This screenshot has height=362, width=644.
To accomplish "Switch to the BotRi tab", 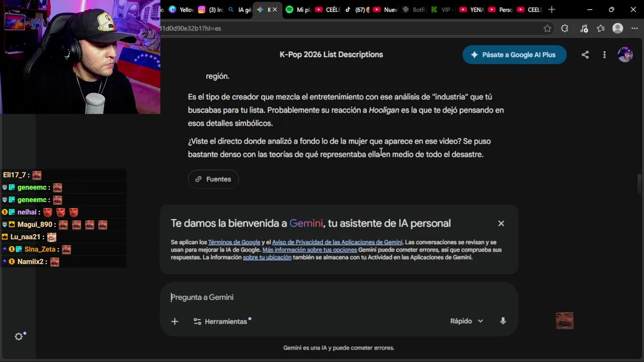I will pos(414,10).
